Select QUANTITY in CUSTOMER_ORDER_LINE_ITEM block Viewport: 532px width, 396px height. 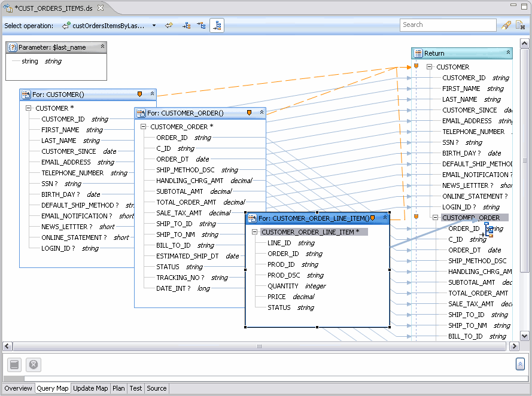click(x=283, y=286)
